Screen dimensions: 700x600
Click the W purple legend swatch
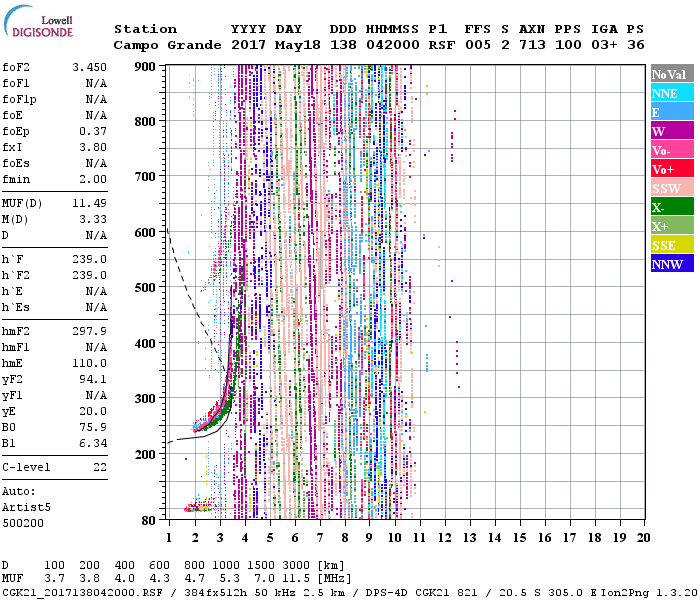[x=670, y=131]
